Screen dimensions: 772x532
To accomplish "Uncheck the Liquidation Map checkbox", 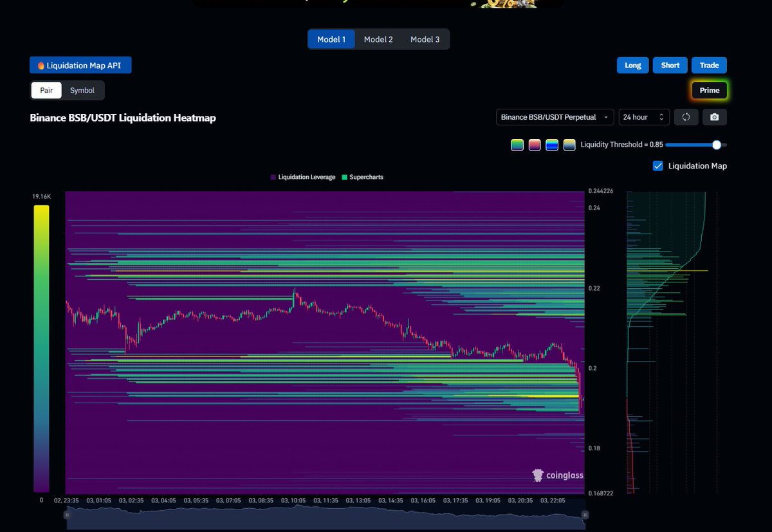I will (657, 166).
